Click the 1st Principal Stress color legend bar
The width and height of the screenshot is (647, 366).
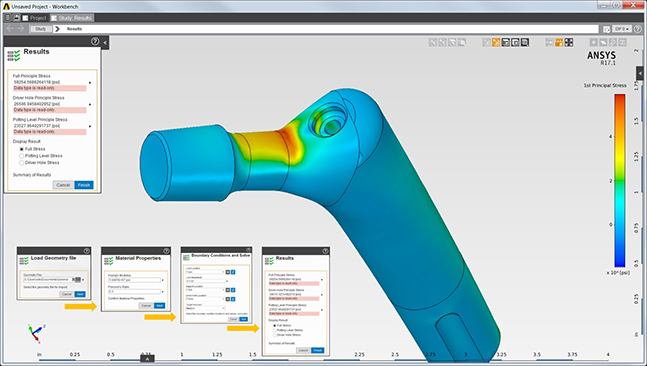point(619,181)
